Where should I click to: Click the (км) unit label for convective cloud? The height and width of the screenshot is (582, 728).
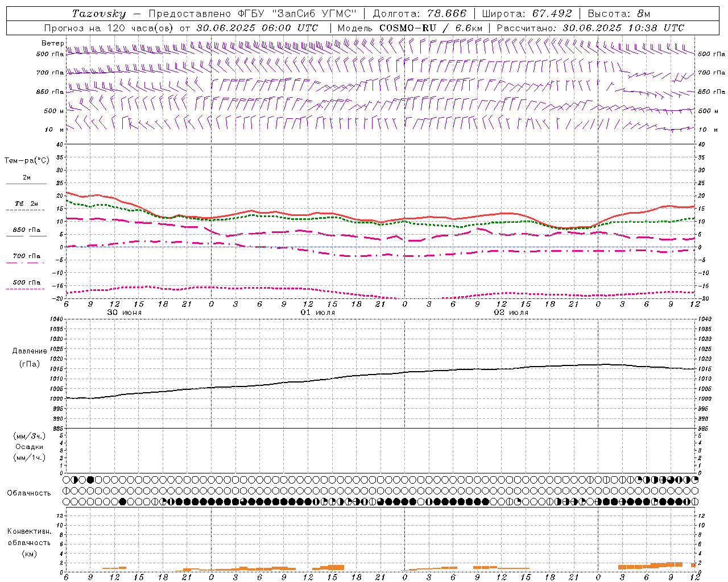pyautogui.click(x=29, y=554)
